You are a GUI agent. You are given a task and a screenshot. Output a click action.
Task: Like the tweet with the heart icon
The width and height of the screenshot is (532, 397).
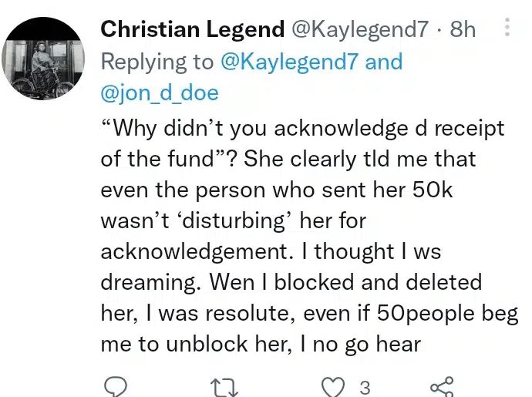point(333,387)
